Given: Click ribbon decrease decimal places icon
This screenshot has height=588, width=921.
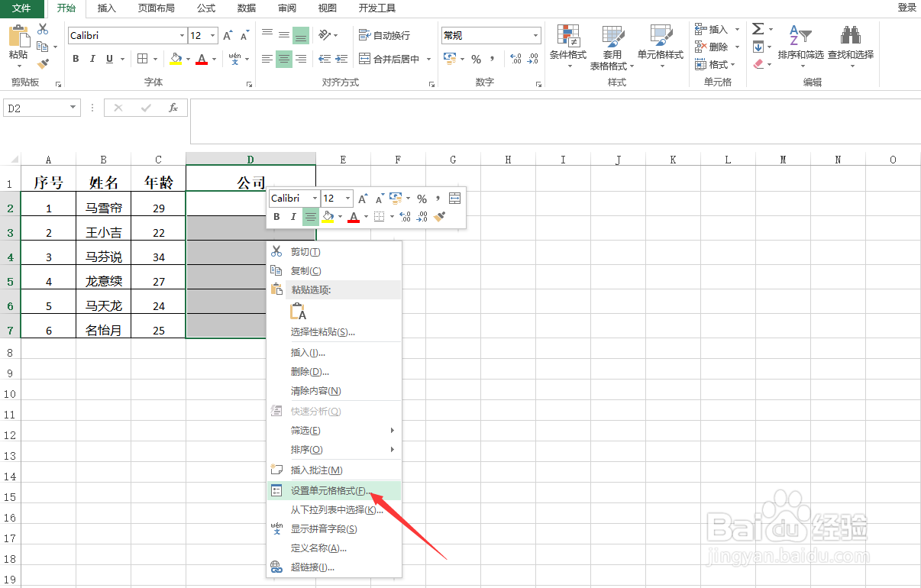Looking at the screenshot, I should click(532, 59).
